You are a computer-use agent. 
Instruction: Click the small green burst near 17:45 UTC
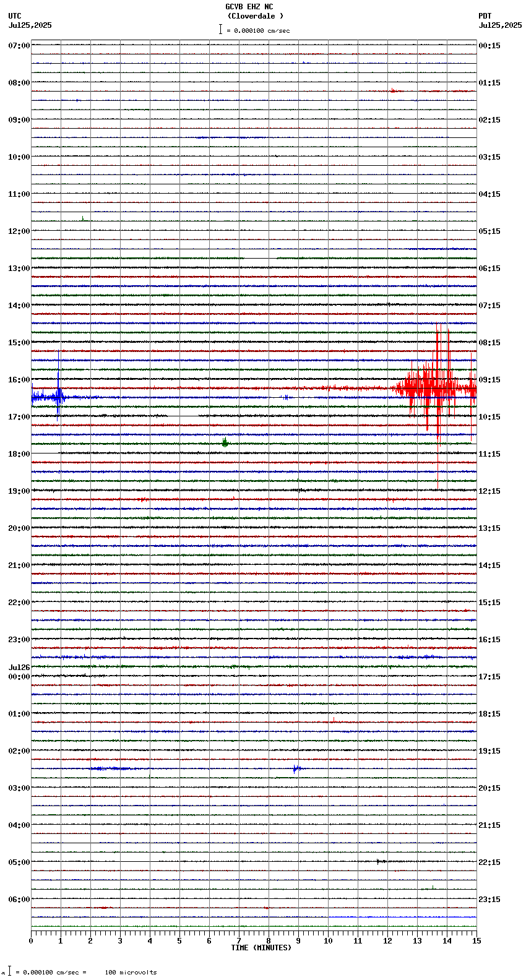point(225,442)
